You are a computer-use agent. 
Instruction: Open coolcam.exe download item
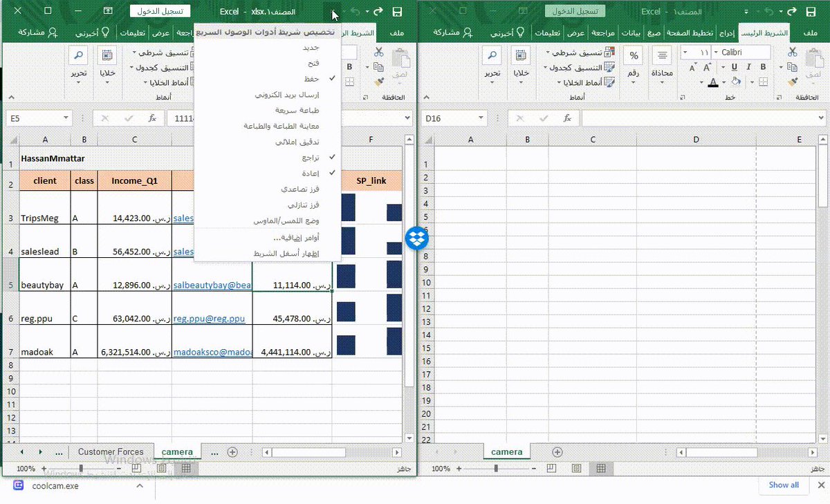[x=55, y=485]
